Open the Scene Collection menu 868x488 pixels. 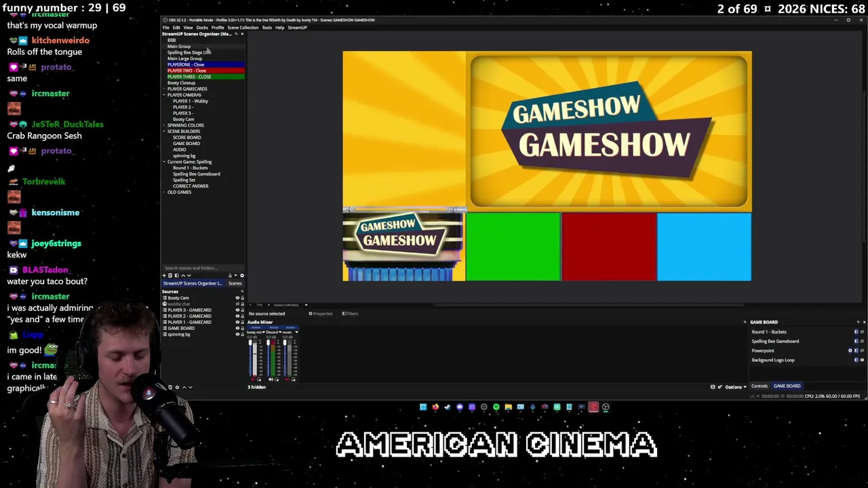[x=243, y=27]
